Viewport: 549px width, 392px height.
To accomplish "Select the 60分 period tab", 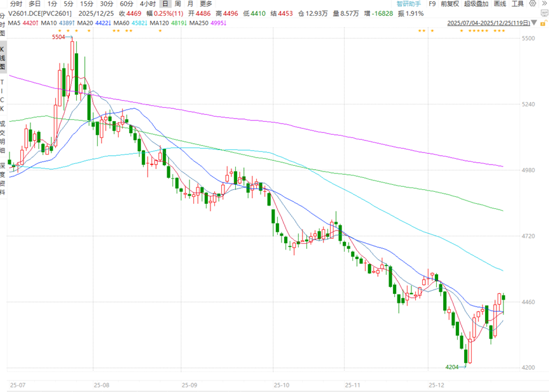I will point(126,4).
